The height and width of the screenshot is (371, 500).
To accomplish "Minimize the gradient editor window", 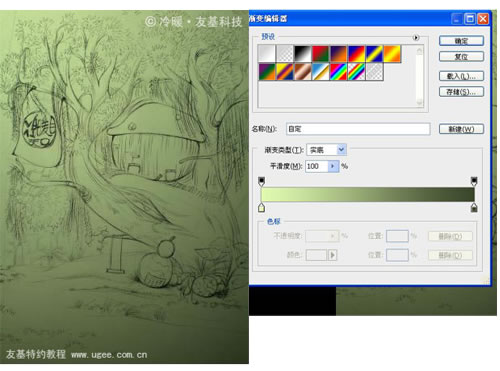I will click(457, 19).
